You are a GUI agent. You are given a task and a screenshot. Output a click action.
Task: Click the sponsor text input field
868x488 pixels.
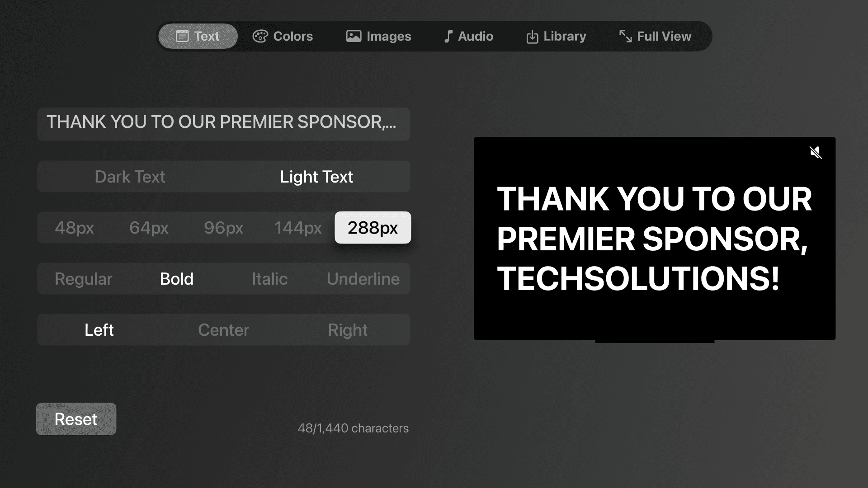[224, 122]
